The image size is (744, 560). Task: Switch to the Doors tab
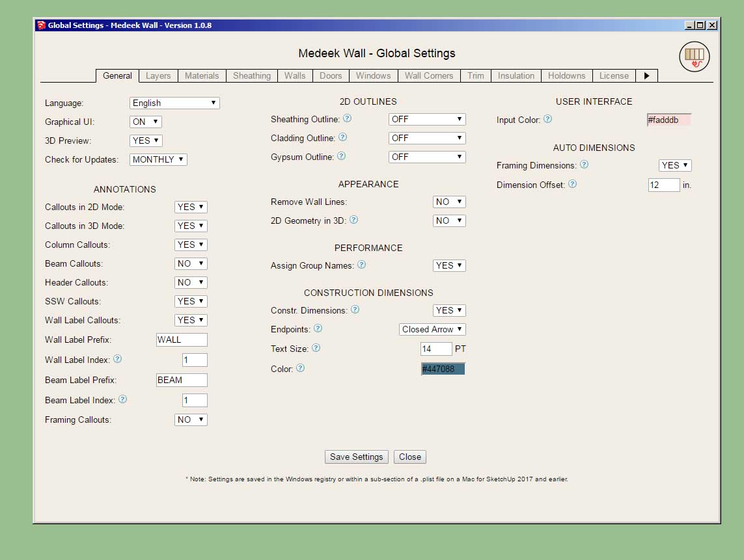(331, 76)
